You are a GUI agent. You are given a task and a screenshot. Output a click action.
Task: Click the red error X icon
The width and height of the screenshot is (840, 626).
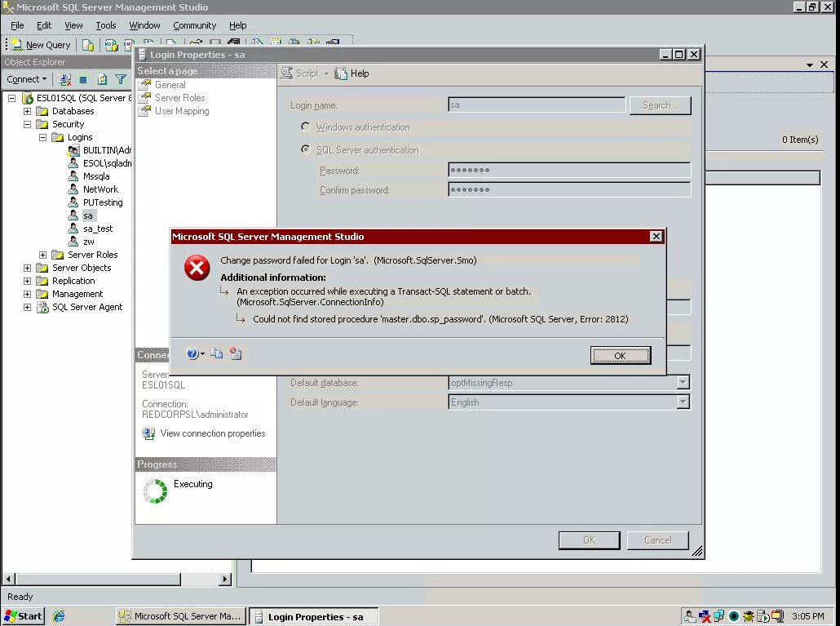pyautogui.click(x=197, y=268)
